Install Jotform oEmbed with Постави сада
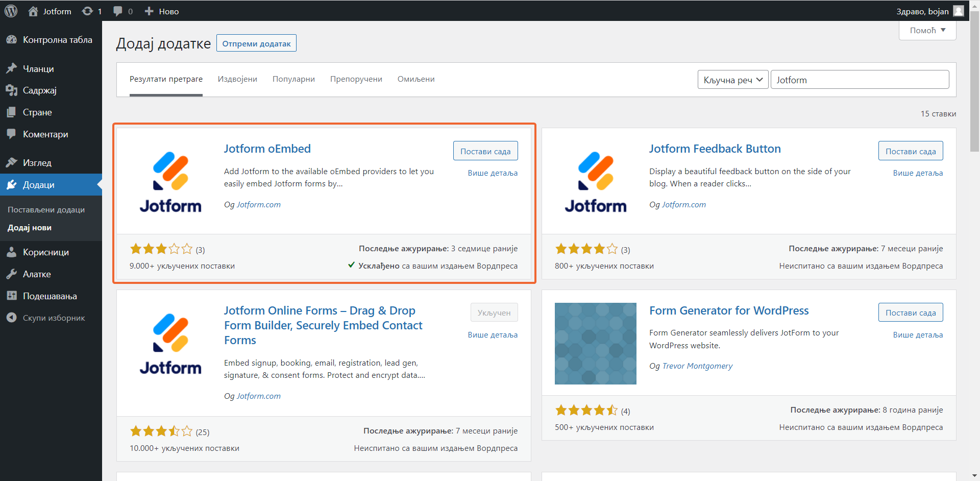980x481 pixels. tap(485, 151)
